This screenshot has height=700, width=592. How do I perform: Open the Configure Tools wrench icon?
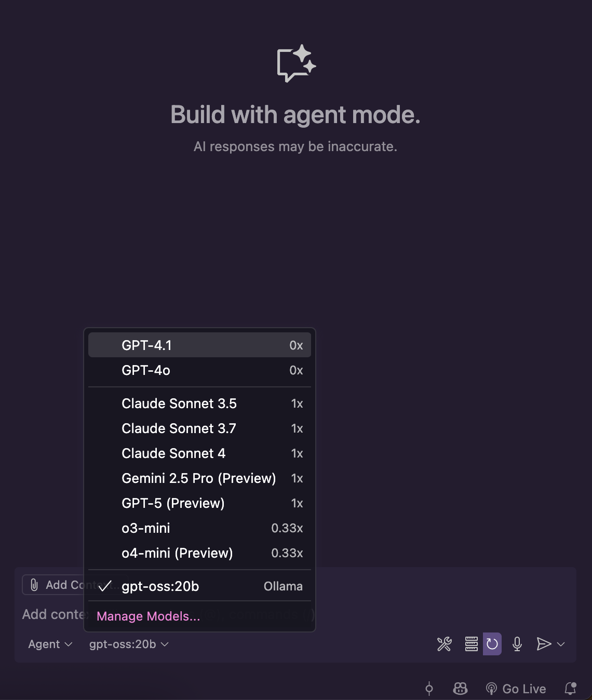coord(445,644)
